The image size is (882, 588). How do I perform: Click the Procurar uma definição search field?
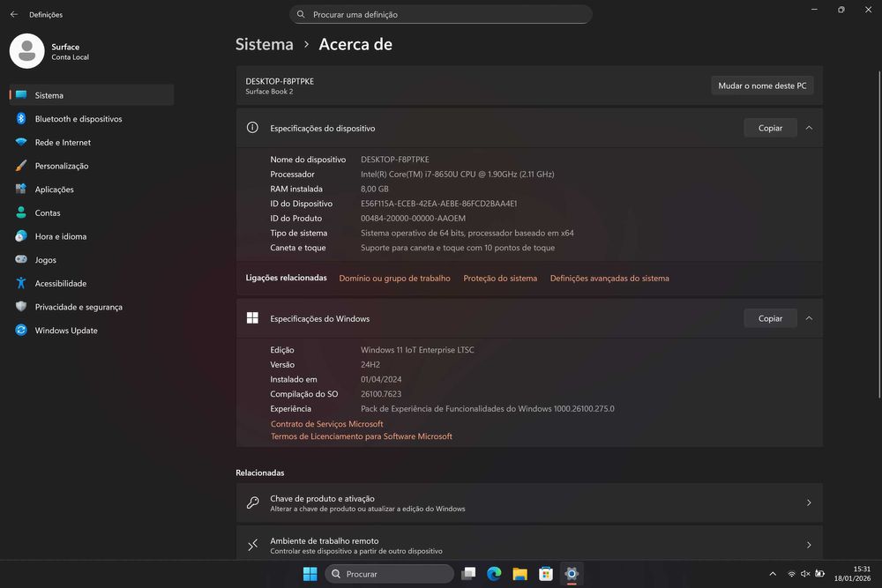click(441, 14)
